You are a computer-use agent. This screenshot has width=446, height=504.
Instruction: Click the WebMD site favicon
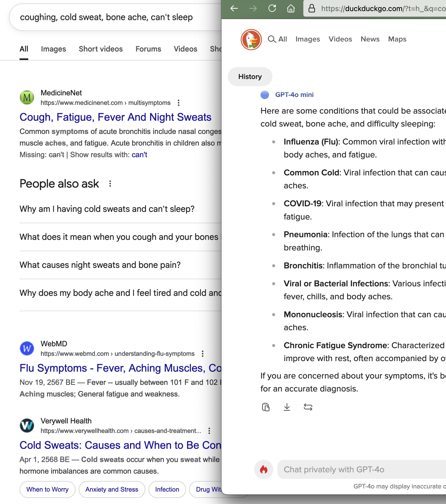tap(27, 348)
